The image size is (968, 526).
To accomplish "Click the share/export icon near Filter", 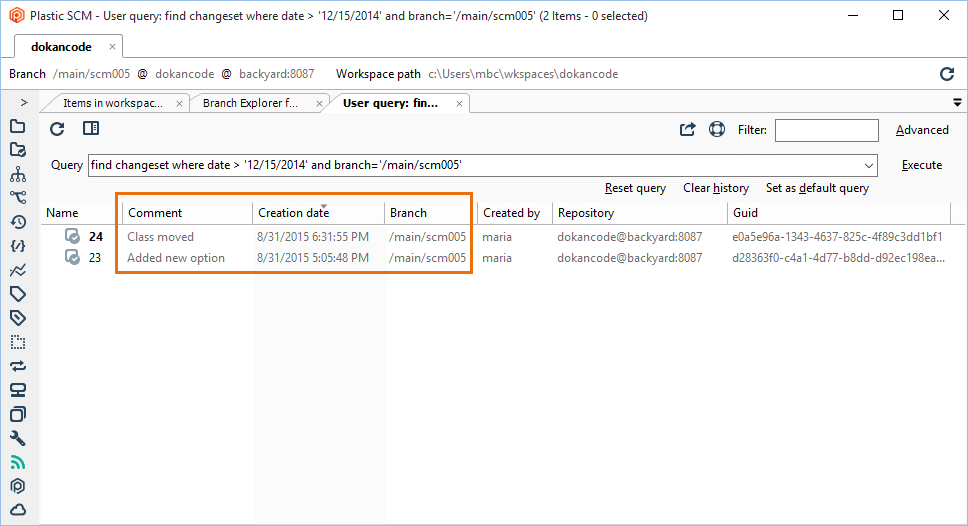I will pos(688,129).
